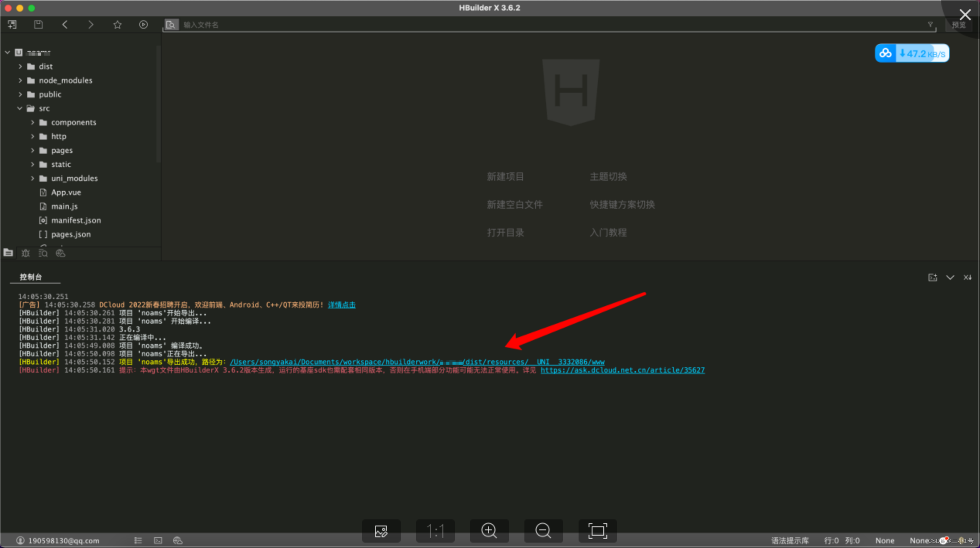The height and width of the screenshot is (548, 980).
Task: Expand the public folder
Action: [x=20, y=94]
